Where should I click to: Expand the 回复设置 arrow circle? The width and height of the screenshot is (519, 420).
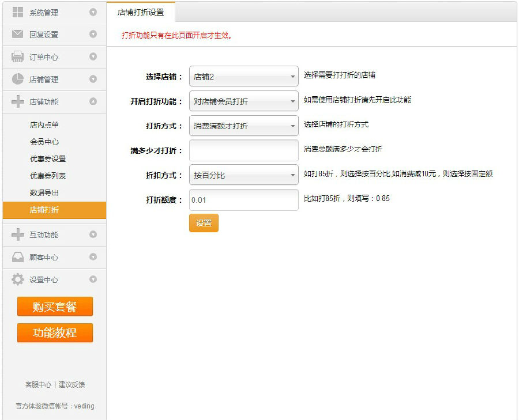[x=93, y=34]
